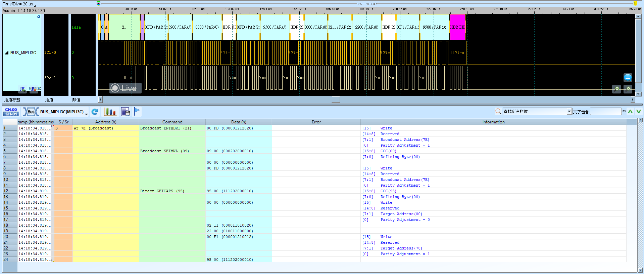Viewport: 644px width, 274px height.
Task: Select row number 24 in the table
Action: point(10,260)
